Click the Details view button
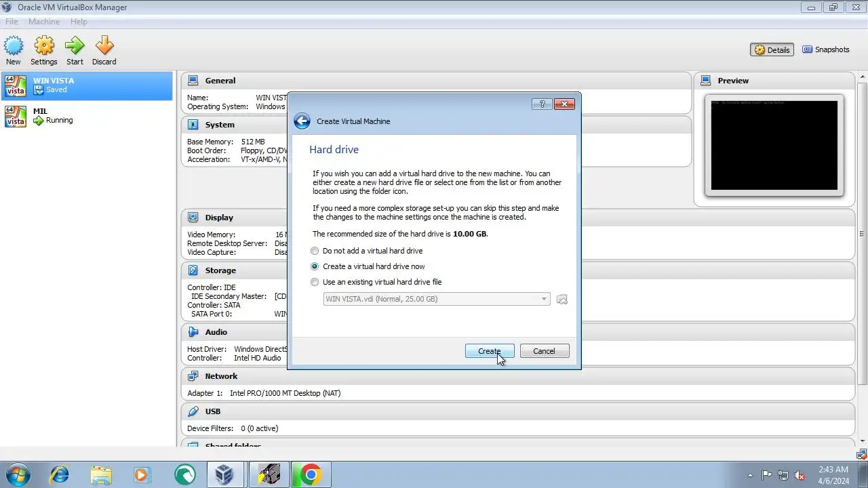868x488 pixels. coord(772,49)
